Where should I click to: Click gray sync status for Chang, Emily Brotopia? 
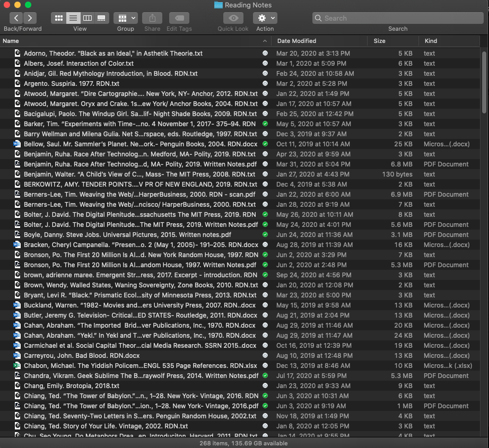coord(265,385)
